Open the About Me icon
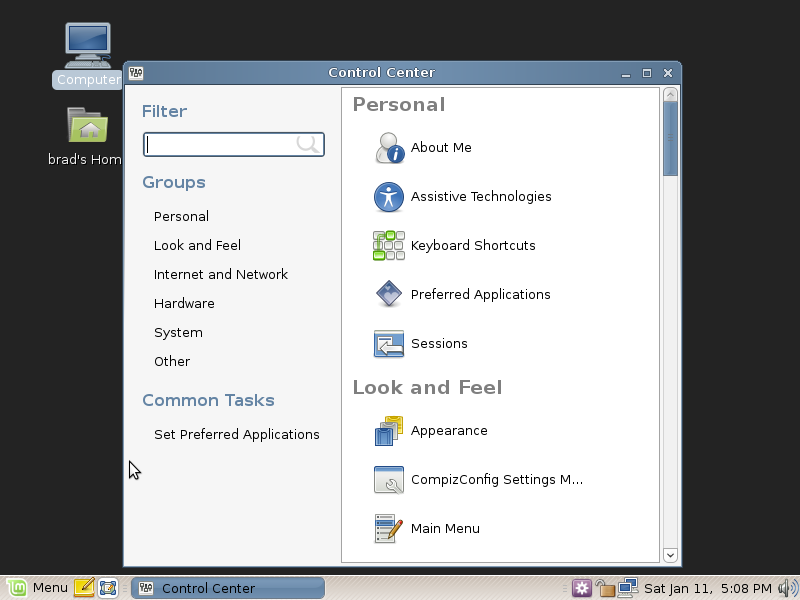 tap(389, 148)
